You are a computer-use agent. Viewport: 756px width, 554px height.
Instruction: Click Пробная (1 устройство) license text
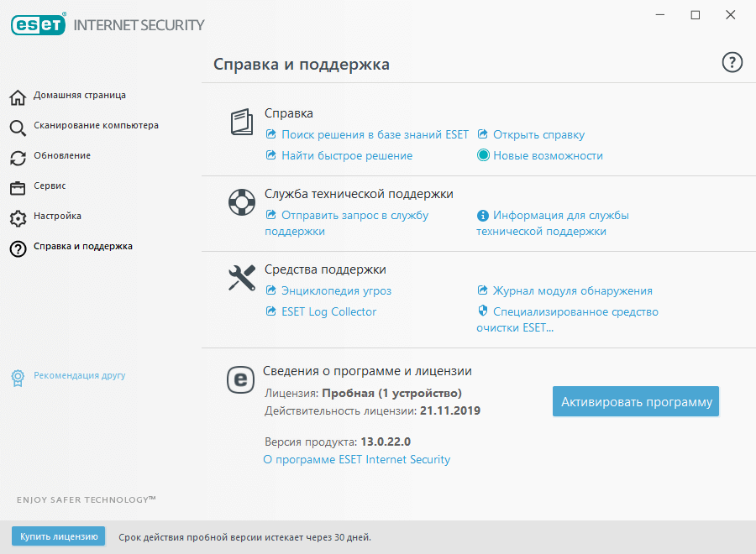(x=391, y=393)
